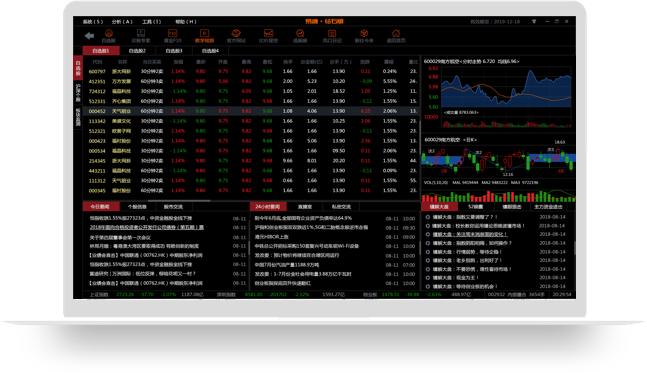This screenshot has height=373, width=647.
Task: Open the 选股器 magnifier icon
Action: (300, 36)
